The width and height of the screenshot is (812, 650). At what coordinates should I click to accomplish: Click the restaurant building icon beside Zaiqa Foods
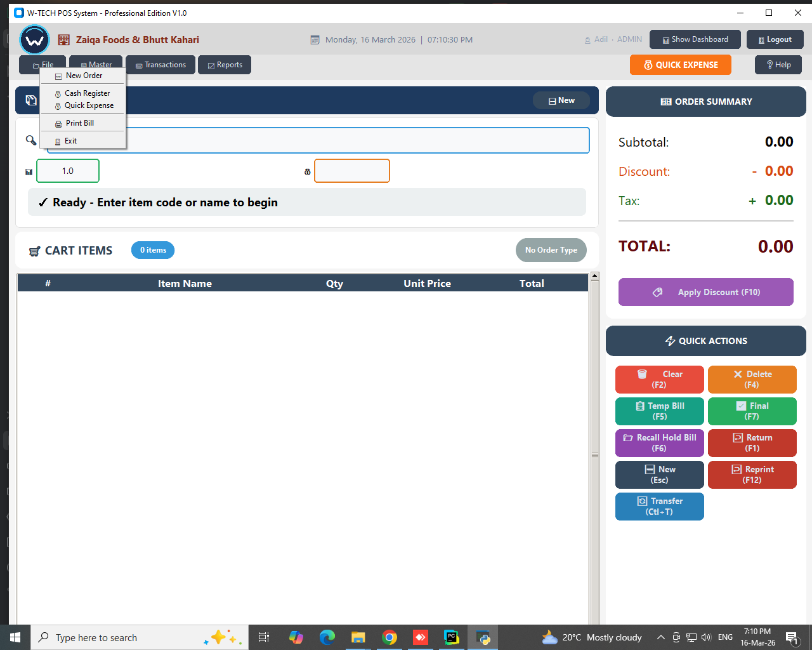tap(64, 40)
